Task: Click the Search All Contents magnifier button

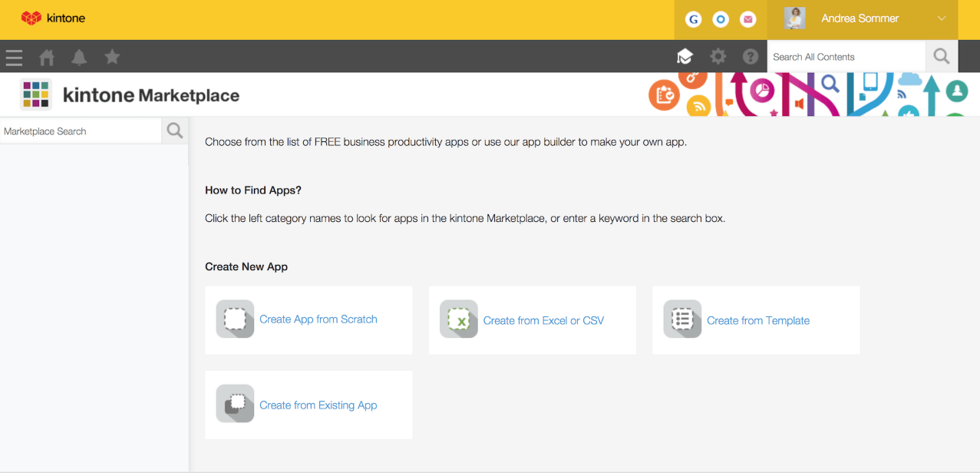Action: (942, 56)
